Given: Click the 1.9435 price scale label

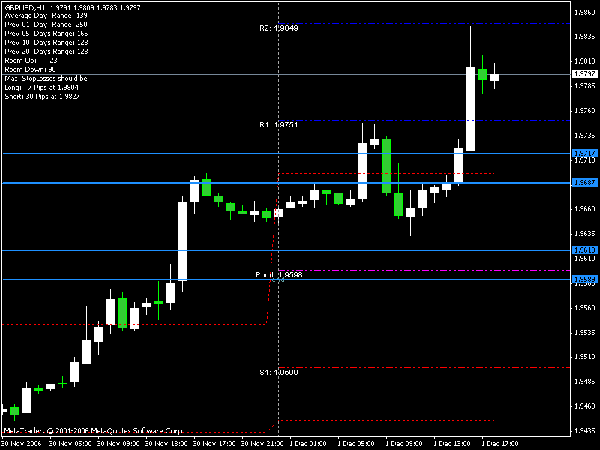Looking at the screenshot, I should 585,430.
